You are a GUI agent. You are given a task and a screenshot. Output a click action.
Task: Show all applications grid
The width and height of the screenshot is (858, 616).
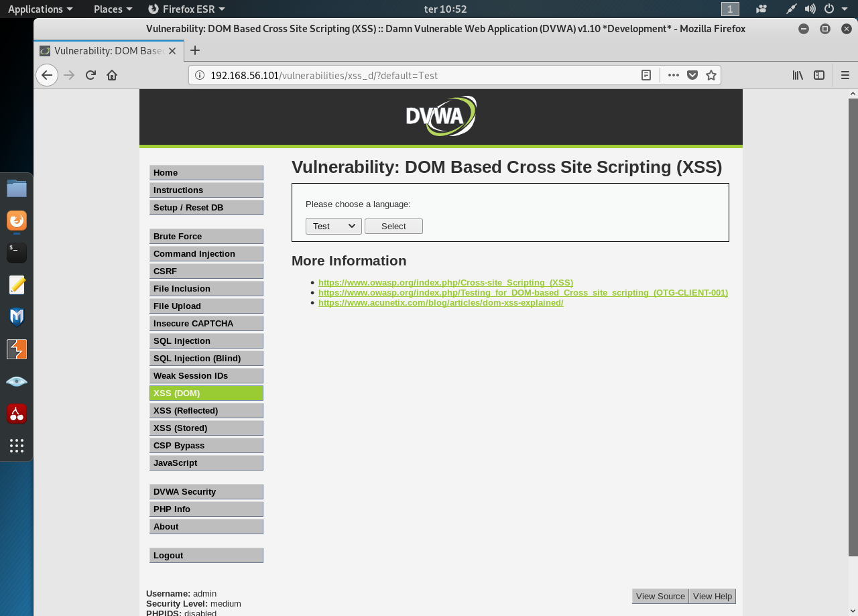(x=17, y=446)
